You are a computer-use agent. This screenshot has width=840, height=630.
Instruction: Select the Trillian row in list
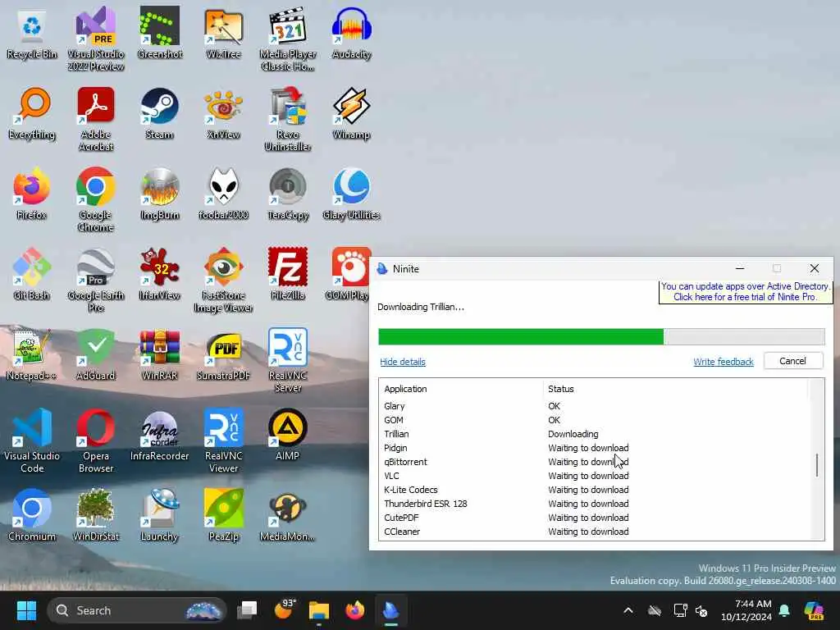pos(594,434)
